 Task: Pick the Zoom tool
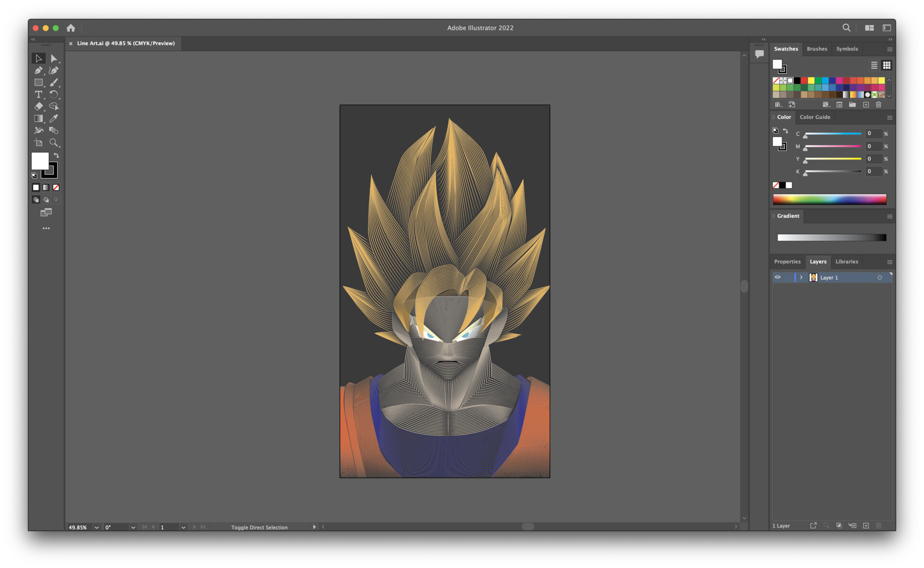coord(54,142)
